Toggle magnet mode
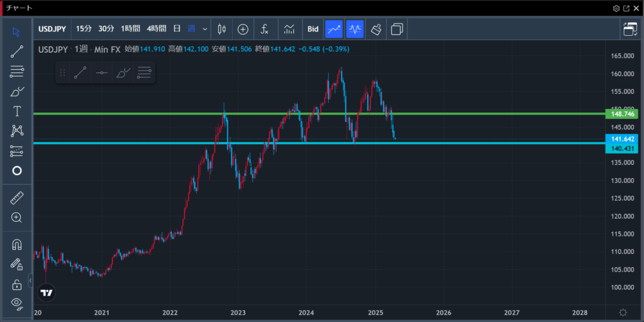644x322 pixels. click(x=17, y=245)
